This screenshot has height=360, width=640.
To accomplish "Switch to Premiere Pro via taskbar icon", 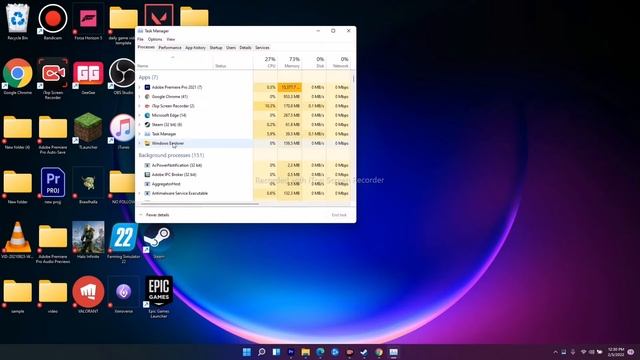I will 291,352.
